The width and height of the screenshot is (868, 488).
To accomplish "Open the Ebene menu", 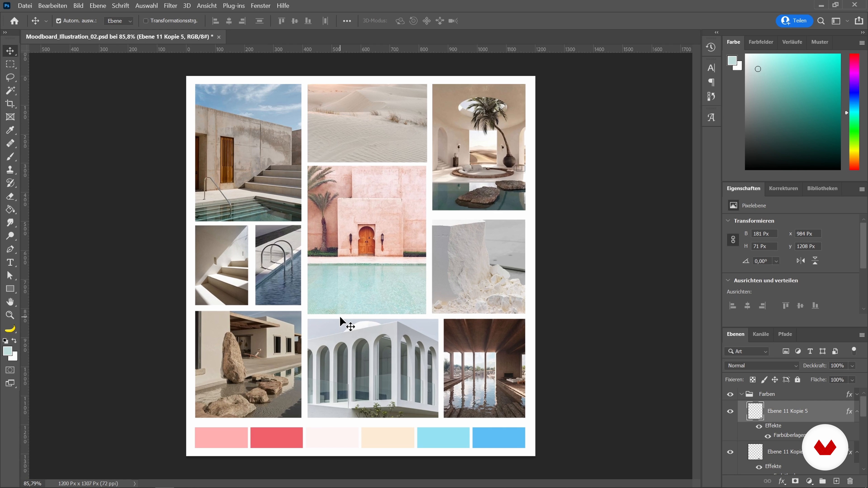I will [x=98, y=6].
